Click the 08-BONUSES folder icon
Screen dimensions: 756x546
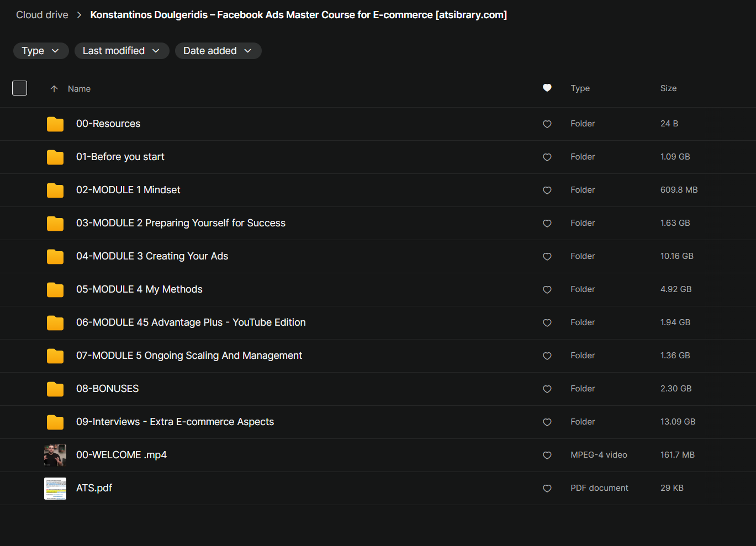(x=55, y=389)
